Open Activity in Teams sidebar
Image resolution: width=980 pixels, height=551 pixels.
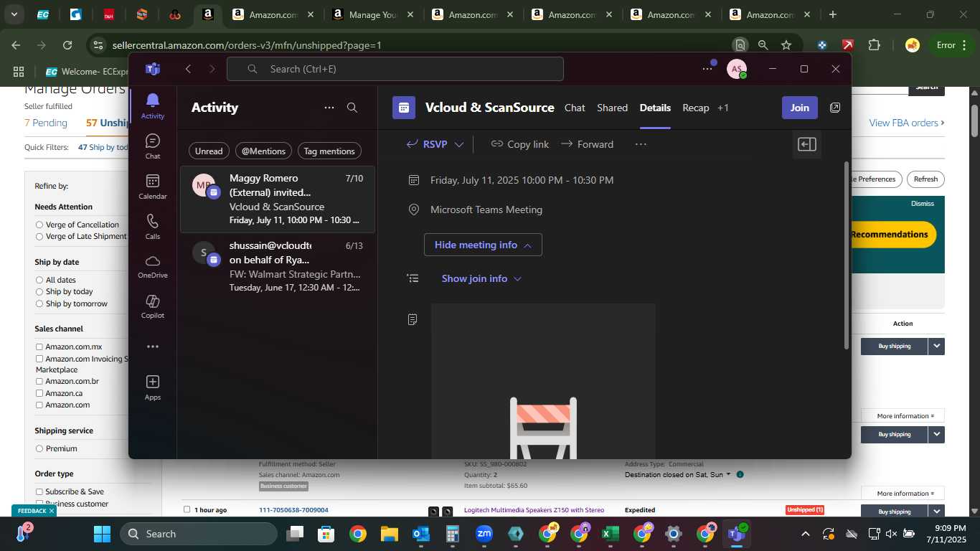pos(152,105)
